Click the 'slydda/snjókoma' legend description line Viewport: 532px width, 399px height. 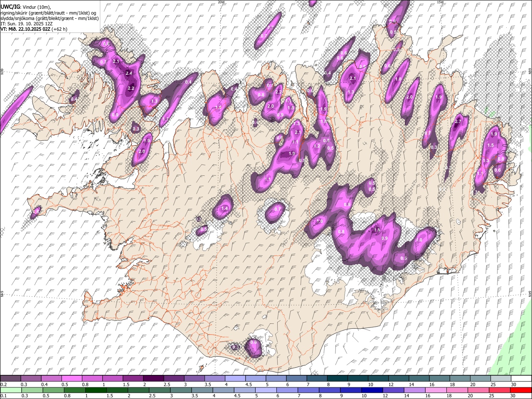[x=50, y=18]
